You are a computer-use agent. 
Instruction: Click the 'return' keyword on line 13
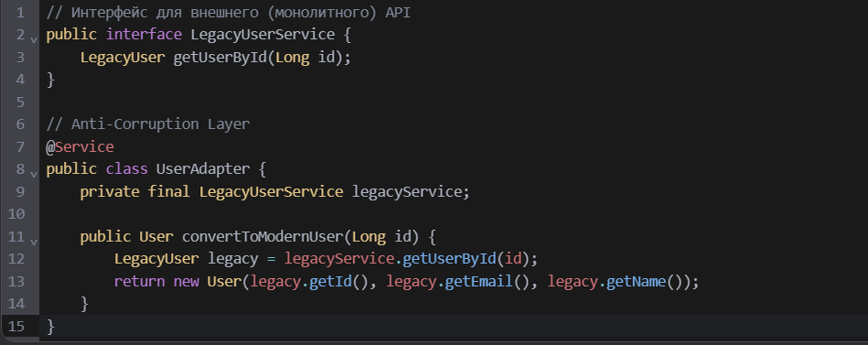click(x=140, y=281)
